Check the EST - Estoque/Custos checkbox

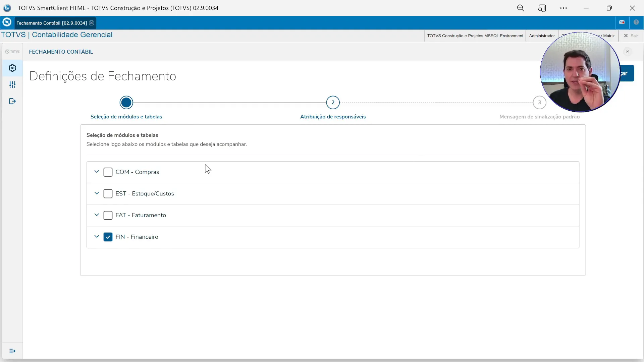point(108,194)
